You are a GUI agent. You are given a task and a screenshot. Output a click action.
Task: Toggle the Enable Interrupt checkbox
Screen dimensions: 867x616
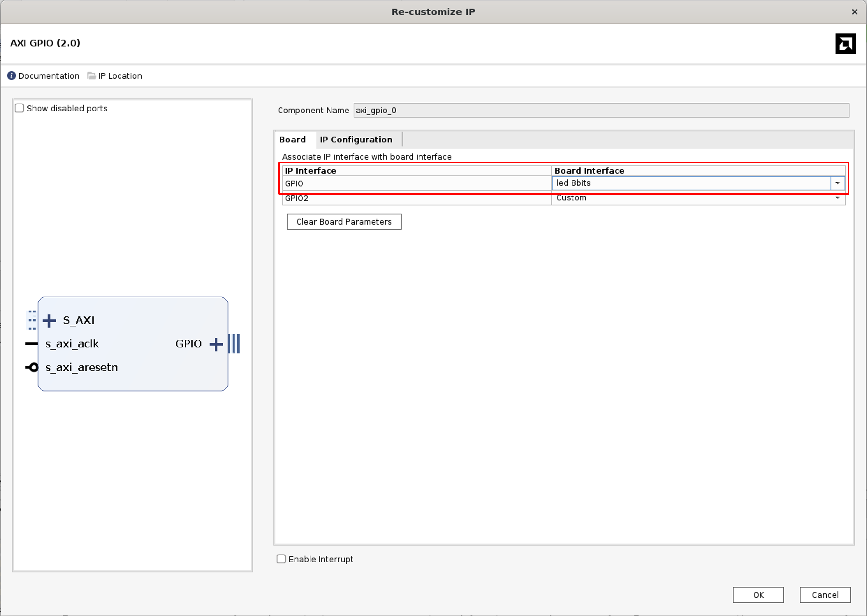pos(281,559)
